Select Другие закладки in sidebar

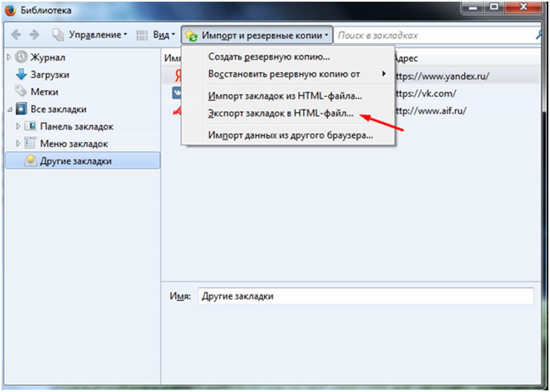coord(83,161)
